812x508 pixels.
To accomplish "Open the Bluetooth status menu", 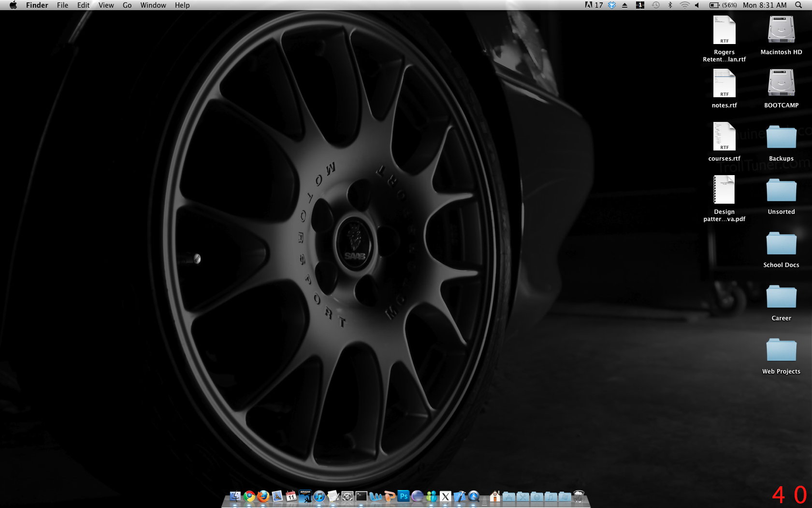I will coord(670,5).
